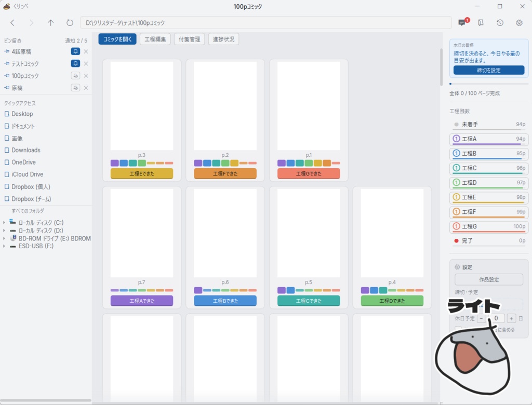Image resolution: width=532 pixels, height=405 pixels.
Task: Mark p.5 with 工程Cできた button
Action: click(309, 301)
